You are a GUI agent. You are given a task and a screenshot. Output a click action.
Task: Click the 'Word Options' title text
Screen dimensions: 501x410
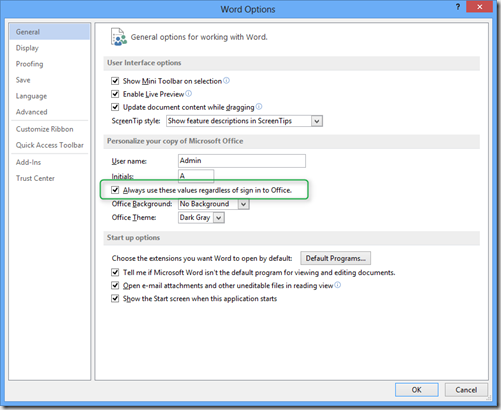coord(248,9)
